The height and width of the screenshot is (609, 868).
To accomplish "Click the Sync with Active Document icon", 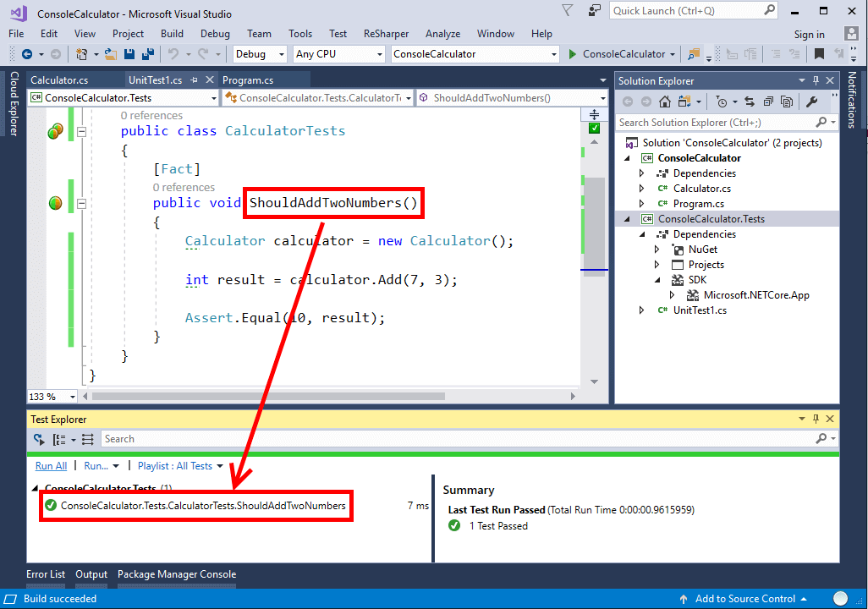I will click(750, 101).
